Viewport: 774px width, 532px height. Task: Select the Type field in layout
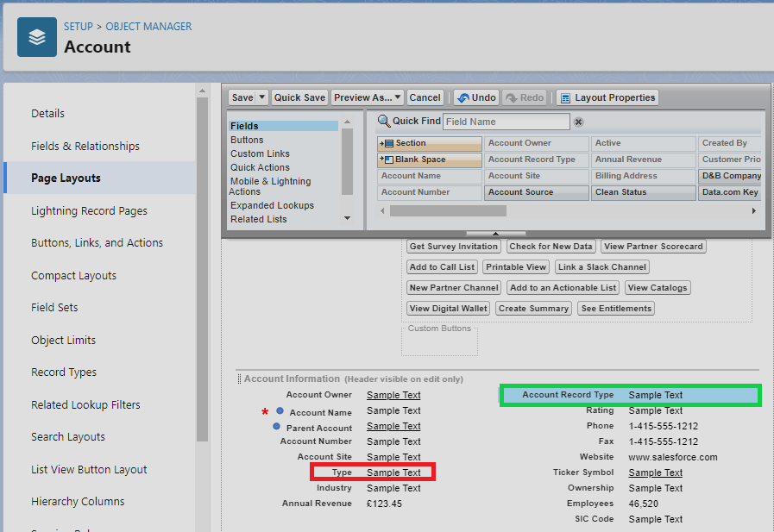[x=373, y=473]
